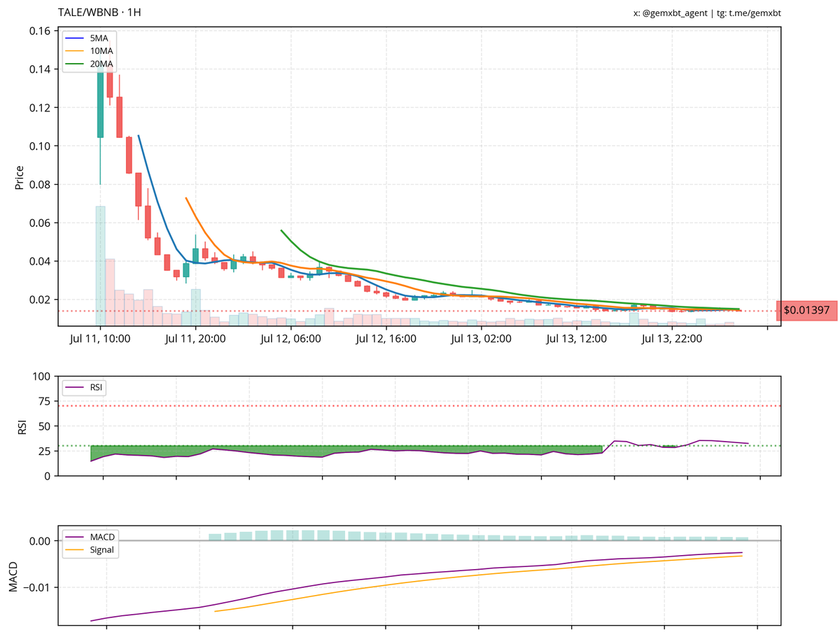Click the 0.04 price axis value
840x637 pixels.
pyautogui.click(x=39, y=262)
